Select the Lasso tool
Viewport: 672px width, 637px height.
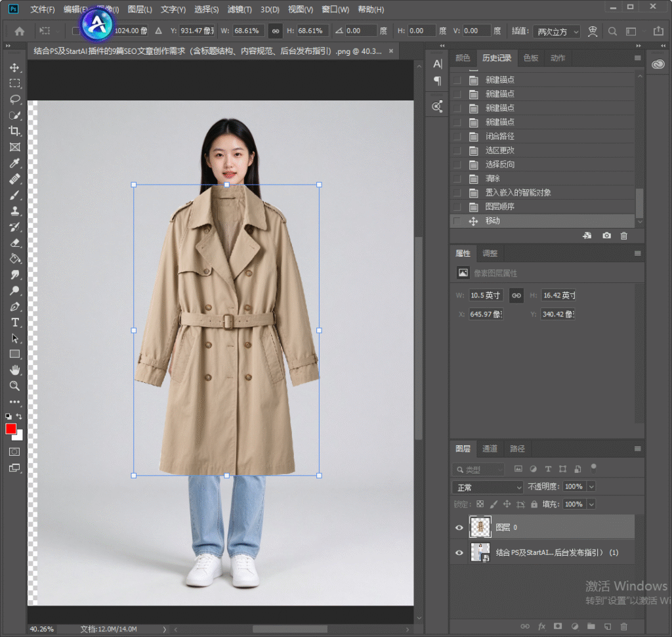click(x=14, y=99)
